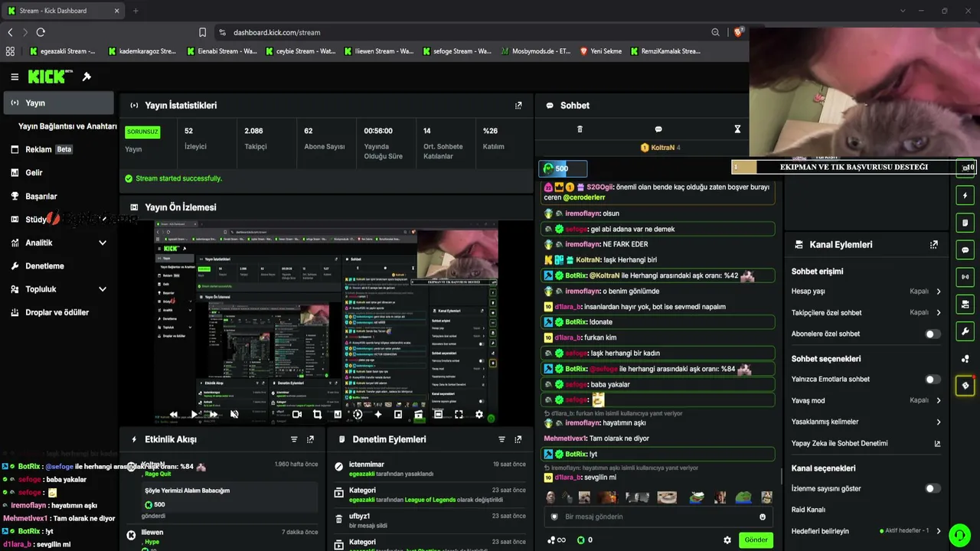Click the Pepe frog emote in the emote row

click(743, 497)
